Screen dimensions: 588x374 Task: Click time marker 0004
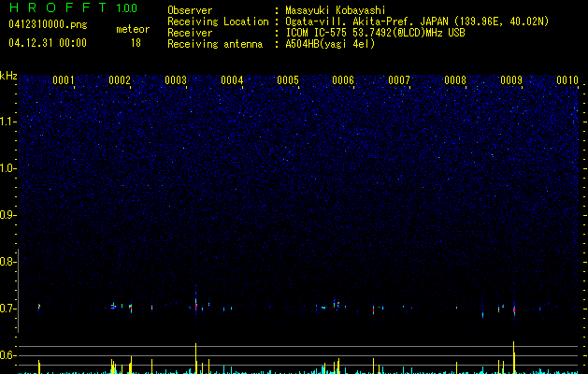[232, 80]
